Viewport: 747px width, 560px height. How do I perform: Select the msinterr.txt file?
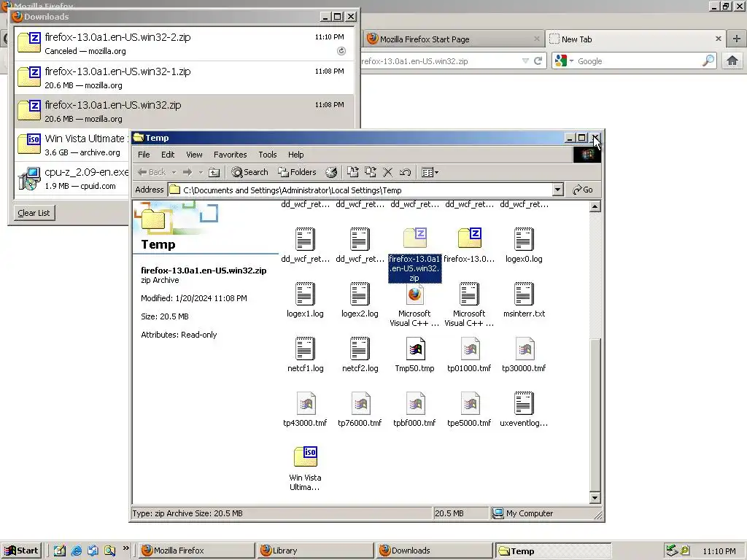524,300
